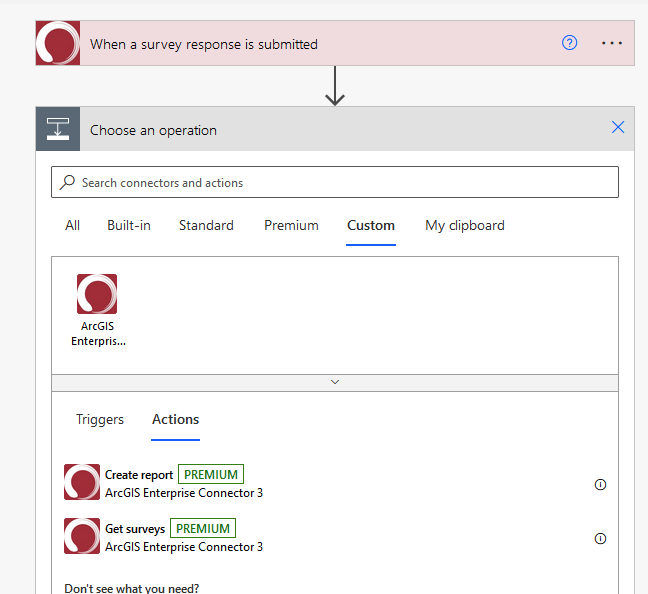Open the My clipboard tab
The width and height of the screenshot is (648, 594).
pos(464,225)
